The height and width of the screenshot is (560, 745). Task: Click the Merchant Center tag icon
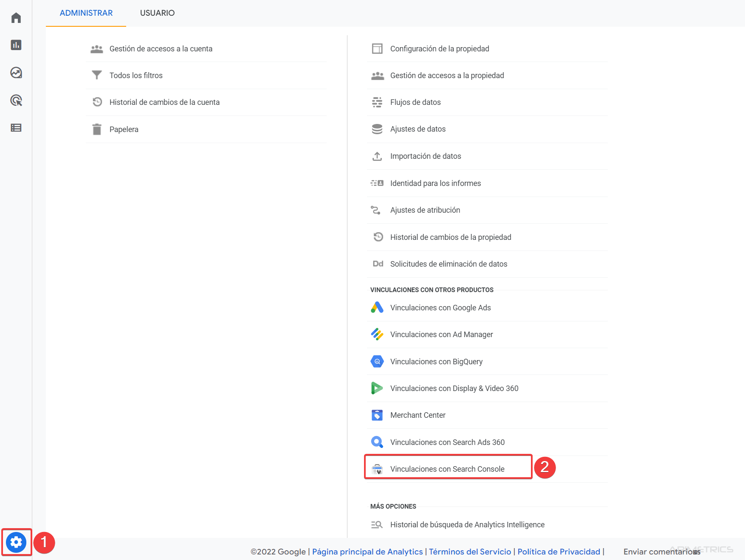coord(377,415)
